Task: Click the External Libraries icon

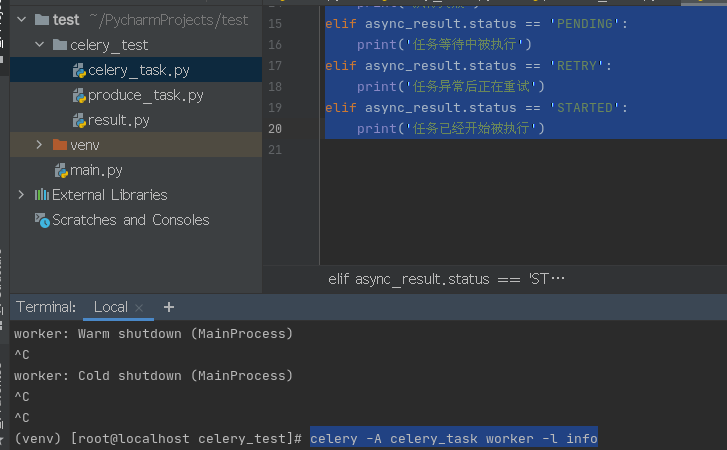Action: 42,195
